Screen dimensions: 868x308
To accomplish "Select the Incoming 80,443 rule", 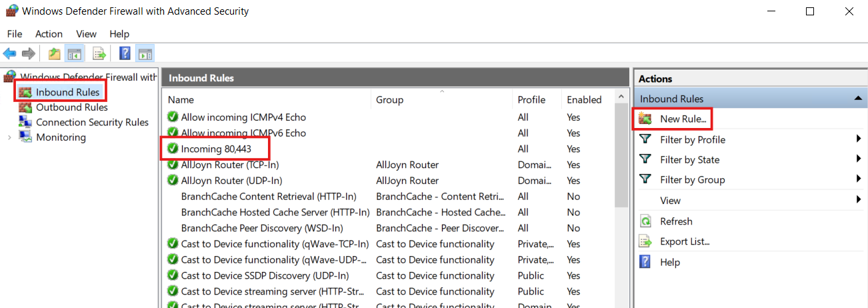I will tap(215, 149).
